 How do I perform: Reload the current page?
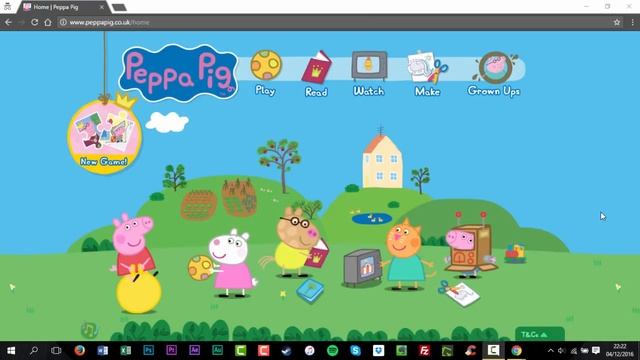tap(35, 22)
